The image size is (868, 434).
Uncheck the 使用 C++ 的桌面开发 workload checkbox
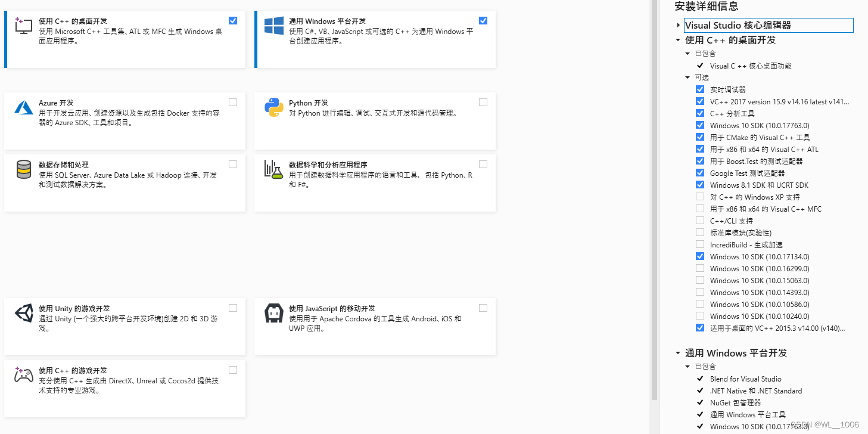pyautogui.click(x=232, y=20)
